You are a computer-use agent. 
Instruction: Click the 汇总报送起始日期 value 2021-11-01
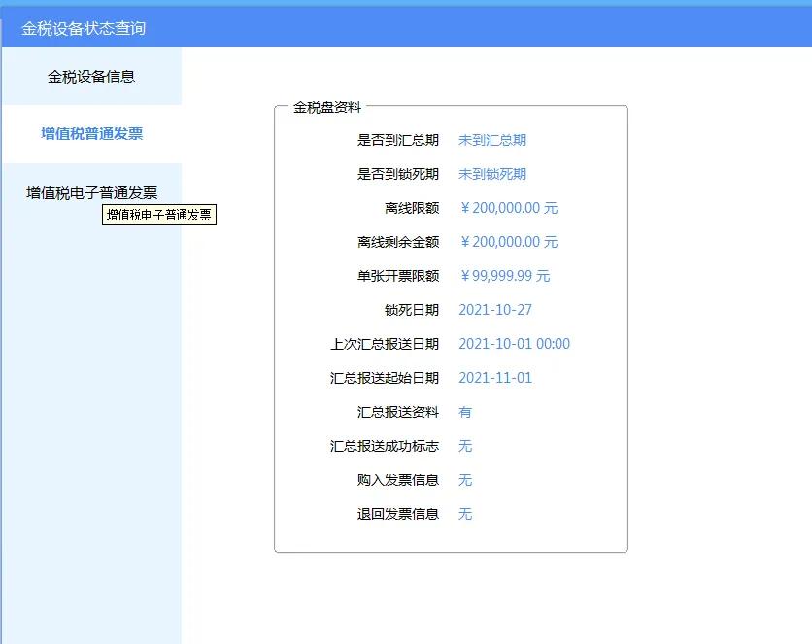494,377
